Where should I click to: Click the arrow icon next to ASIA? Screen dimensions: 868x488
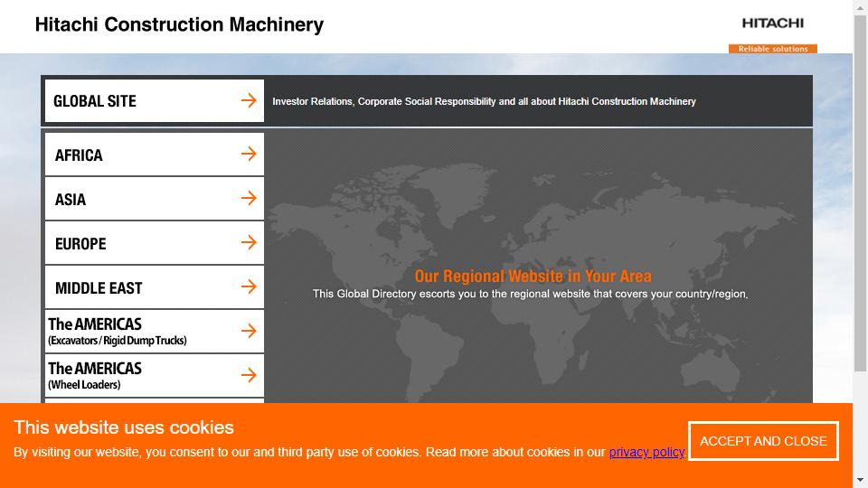249,198
